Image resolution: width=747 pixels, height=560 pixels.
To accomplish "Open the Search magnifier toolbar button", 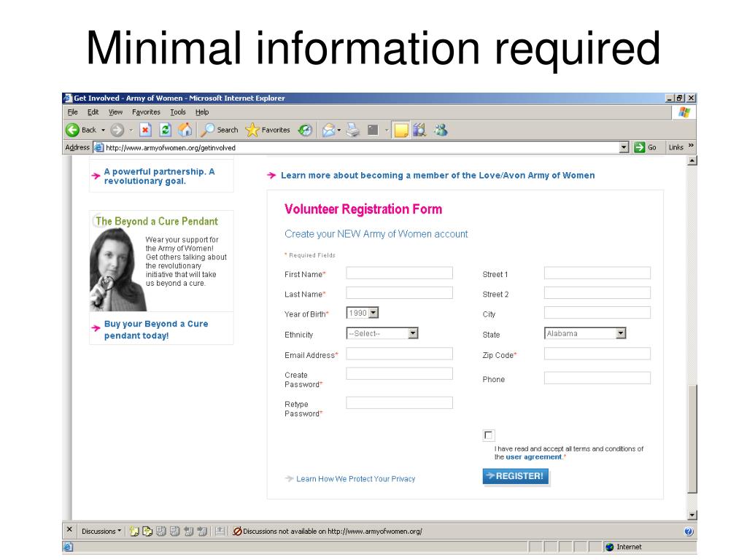I will pos(219,130).
